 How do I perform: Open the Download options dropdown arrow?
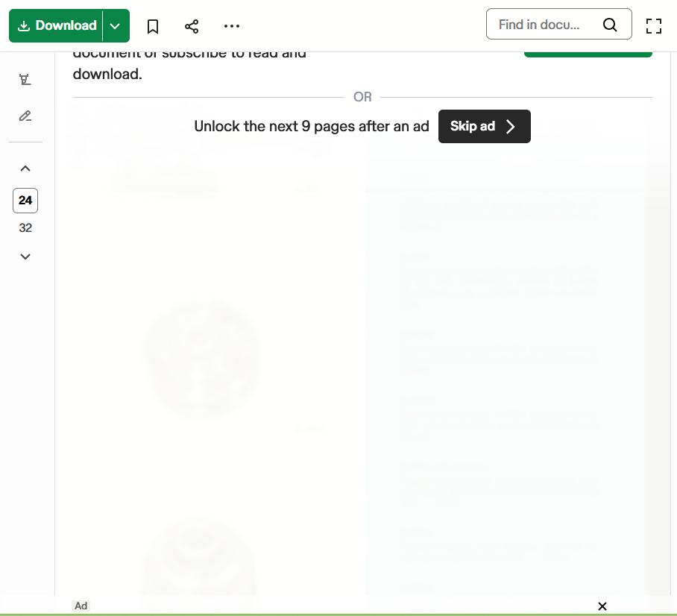tap(116, 26)
